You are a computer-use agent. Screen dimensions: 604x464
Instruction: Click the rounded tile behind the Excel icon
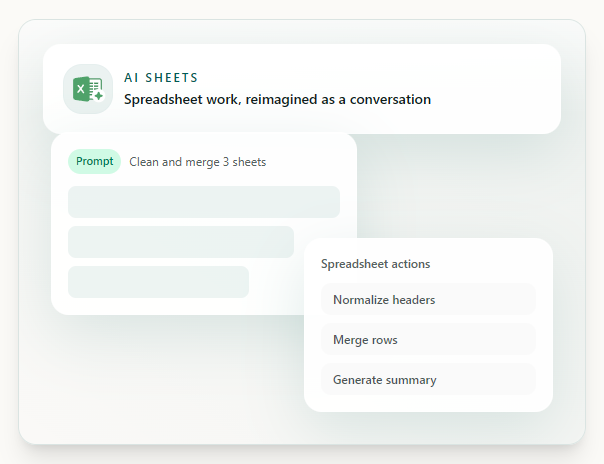pos(70,72)
